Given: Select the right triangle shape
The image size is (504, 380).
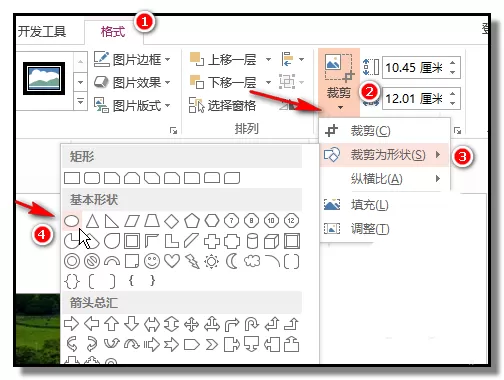Looking at the screenshot, I should pyautogui.click(x=112, y=221).
